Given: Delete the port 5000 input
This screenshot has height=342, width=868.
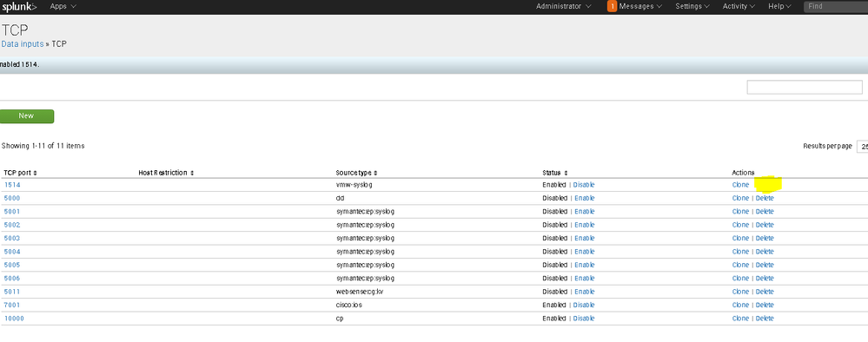Looking at the screenshot, I should (x=765, y=198).
